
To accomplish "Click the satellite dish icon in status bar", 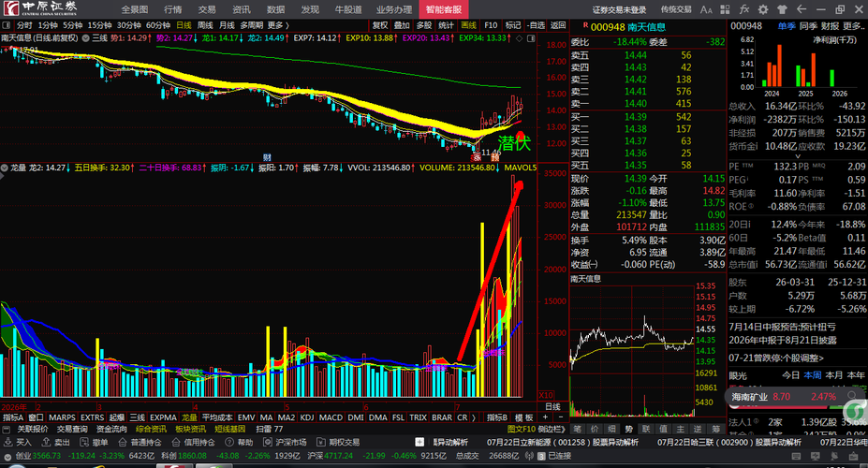I will coord(834,456).
